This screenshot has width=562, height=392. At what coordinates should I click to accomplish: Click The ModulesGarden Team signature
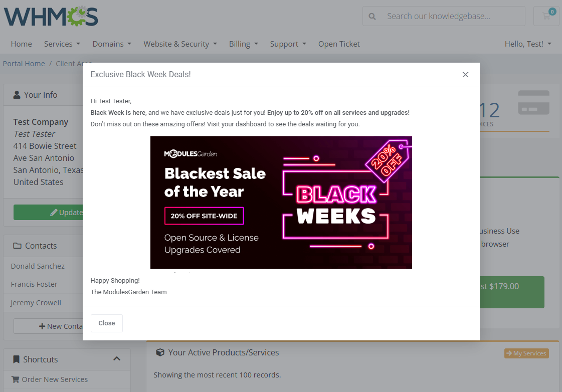[128, 292]
